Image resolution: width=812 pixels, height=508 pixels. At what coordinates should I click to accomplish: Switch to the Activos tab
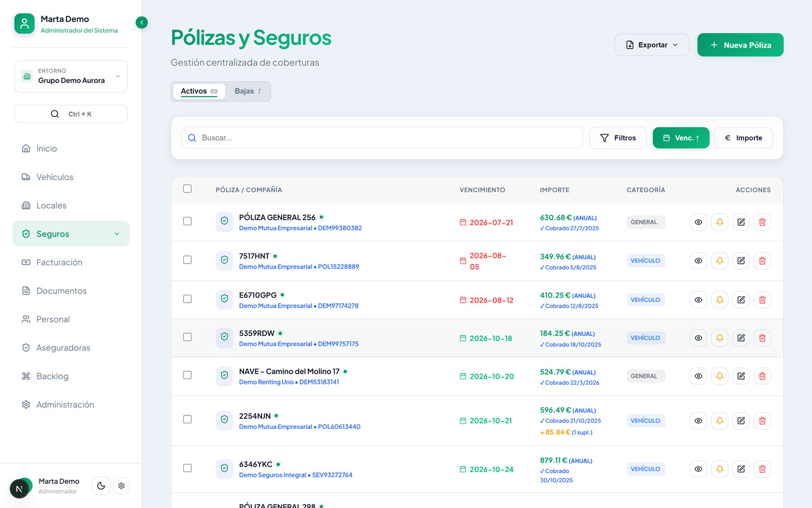(x=199, y=91)
